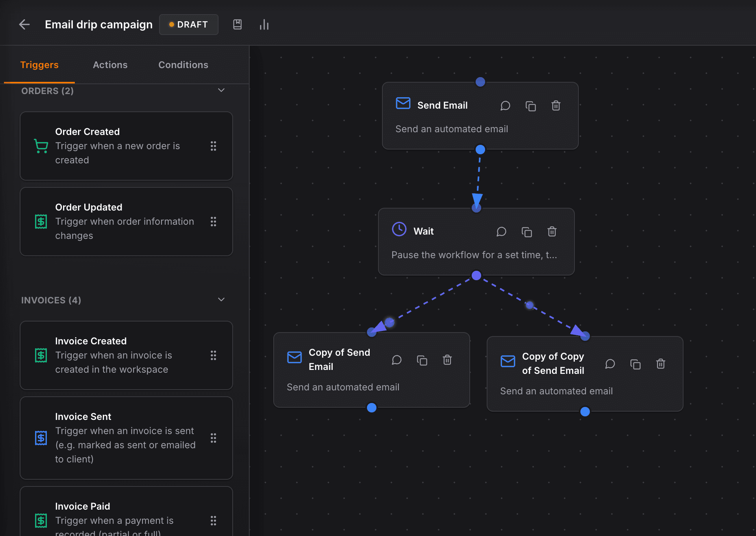The image size is (756, 536).
Task: Click the clock icon on the Wait node
Action: 398,229
